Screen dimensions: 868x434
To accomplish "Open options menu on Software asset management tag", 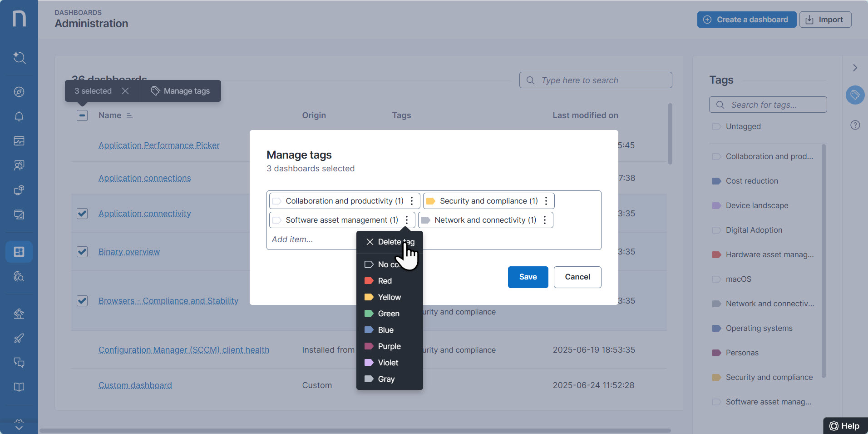I will click(406, 220).
